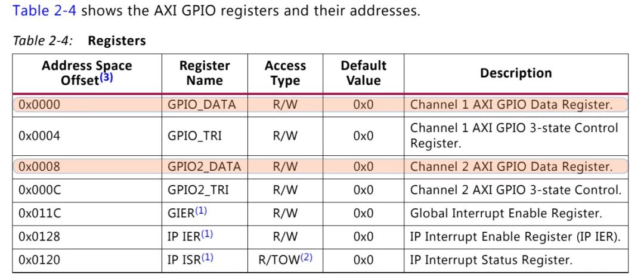The image size is (644, 280).
Task: Click the GPIO2_DATA register name
Action: click(204, 167)
